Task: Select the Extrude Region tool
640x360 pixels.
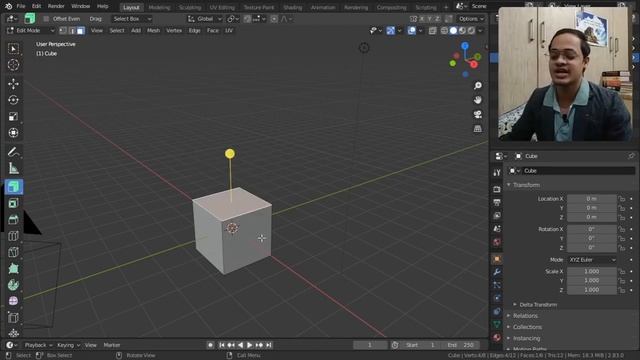Action: coord(13,187)
